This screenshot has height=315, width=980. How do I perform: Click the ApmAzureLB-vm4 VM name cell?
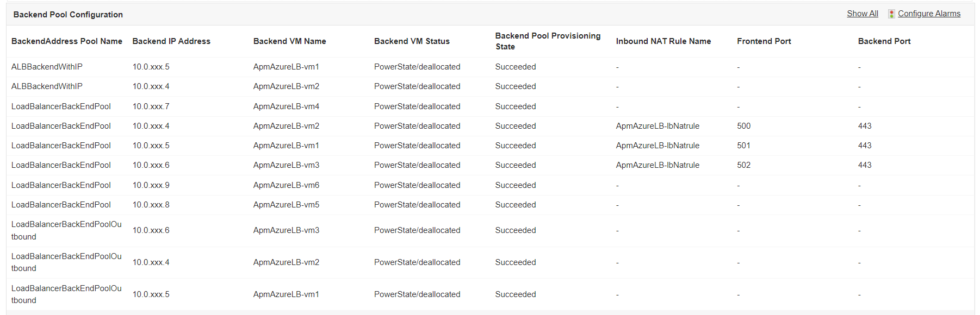pyautogui.click(x=286, y=106)
